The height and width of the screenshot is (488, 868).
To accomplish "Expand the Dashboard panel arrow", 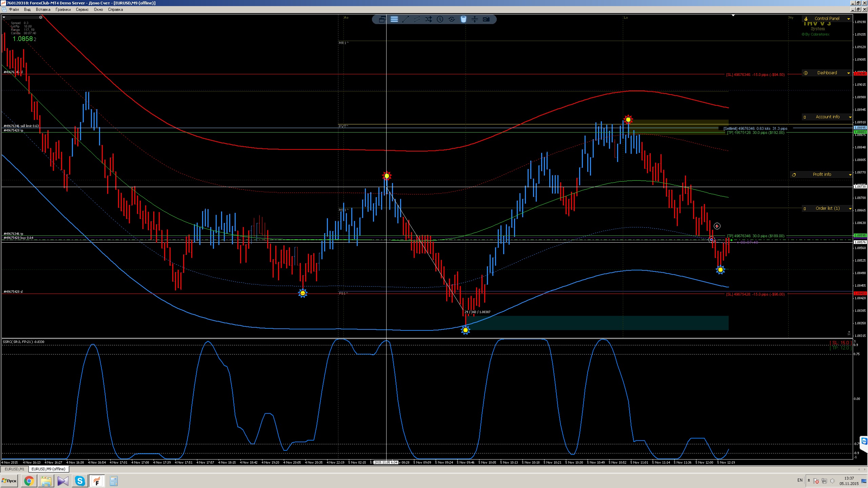I will click(x=849, y=73).
